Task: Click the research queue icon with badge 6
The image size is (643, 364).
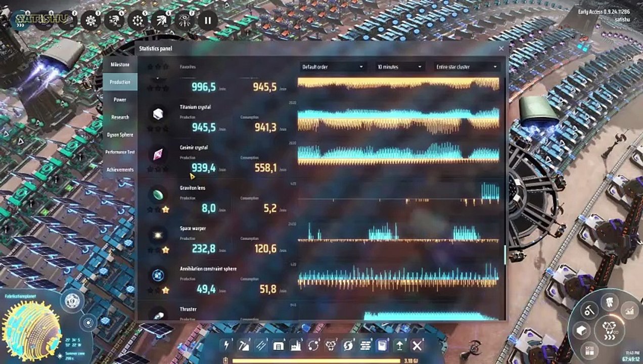Action: 161,20
